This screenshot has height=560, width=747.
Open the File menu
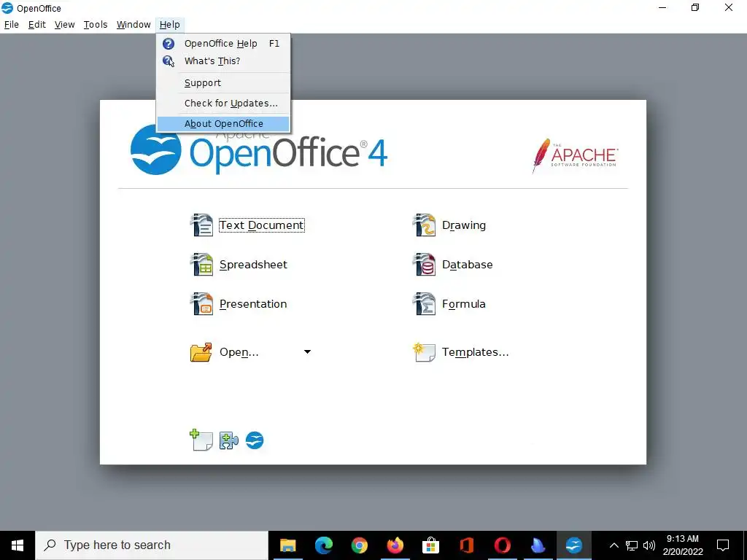[12, 25]
